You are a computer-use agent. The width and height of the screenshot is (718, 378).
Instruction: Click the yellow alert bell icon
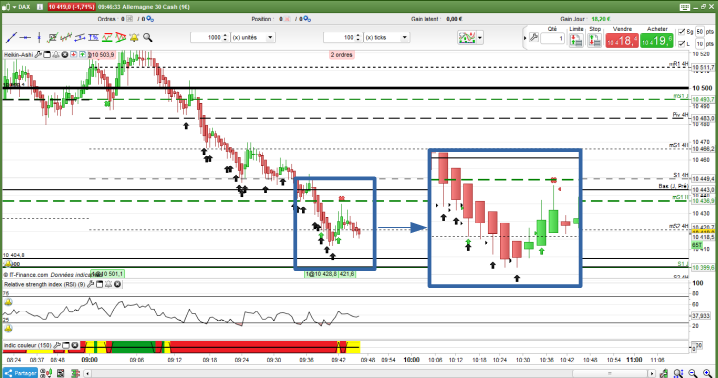pos(134,38)
